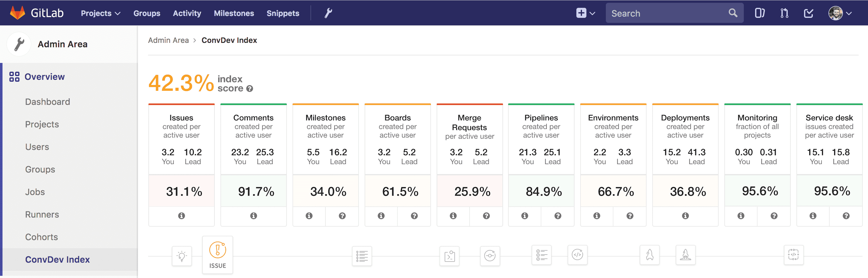Image resolution: width=868 pixels, height=278 pixels.
Task: Open the Issues icon in top navbar
Action: [760, 13]
